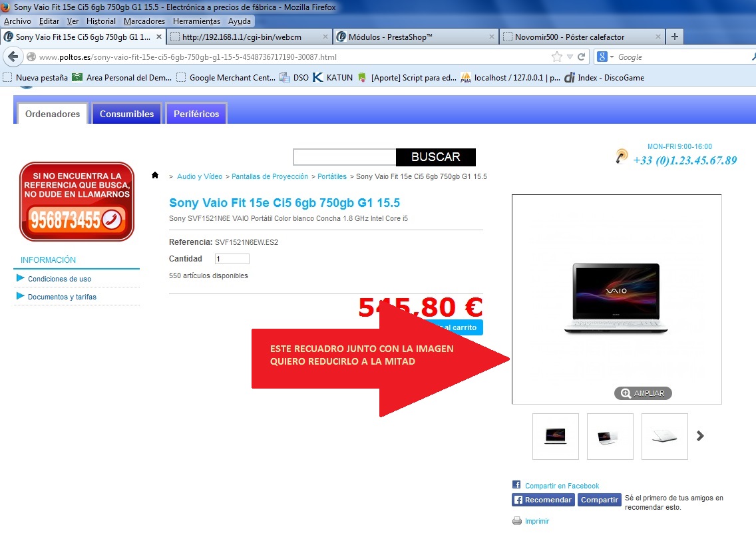756x535 pixels.
Task: Click the BUSCAR button
Action: click(x=436, y=157)
